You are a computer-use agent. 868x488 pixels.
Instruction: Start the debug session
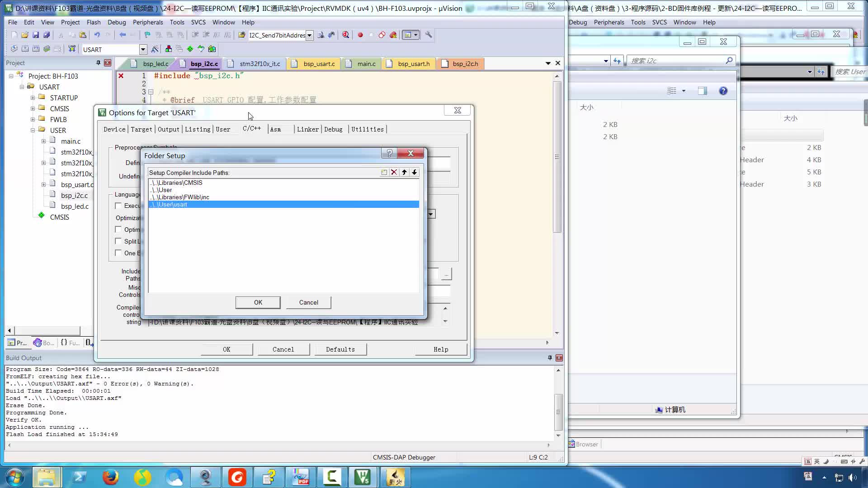pyautogui.click(x=345, y=35)
